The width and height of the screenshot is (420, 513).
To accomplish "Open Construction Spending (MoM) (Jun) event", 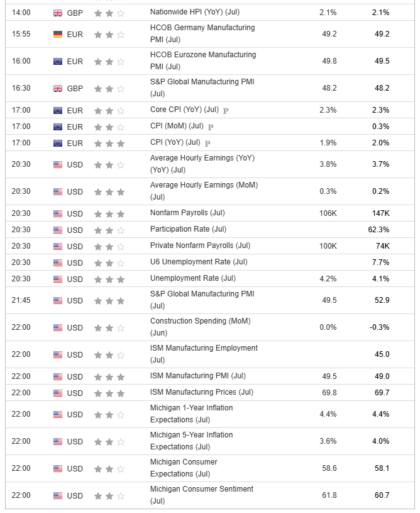I will [201, 327].
